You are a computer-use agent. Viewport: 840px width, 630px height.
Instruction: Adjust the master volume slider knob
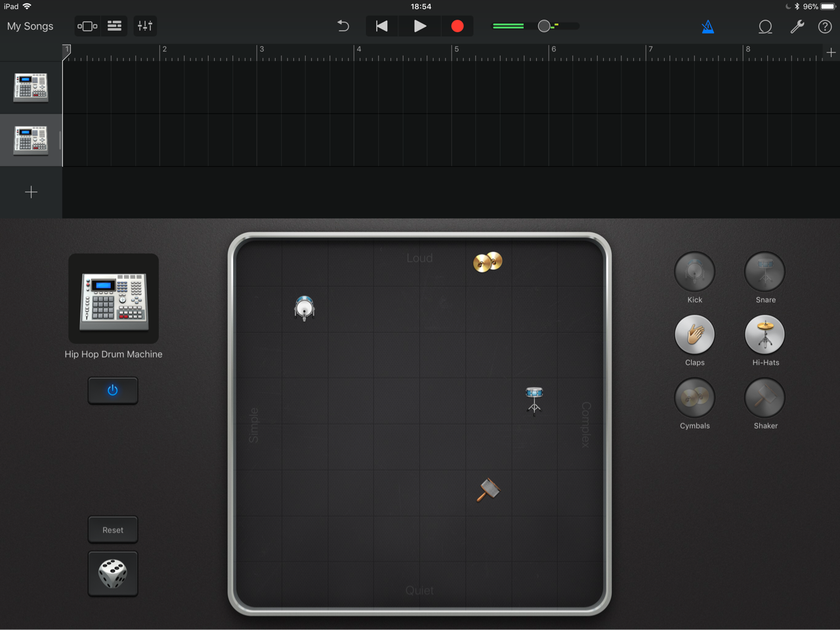pyautogui.click(x=544, y=26)
